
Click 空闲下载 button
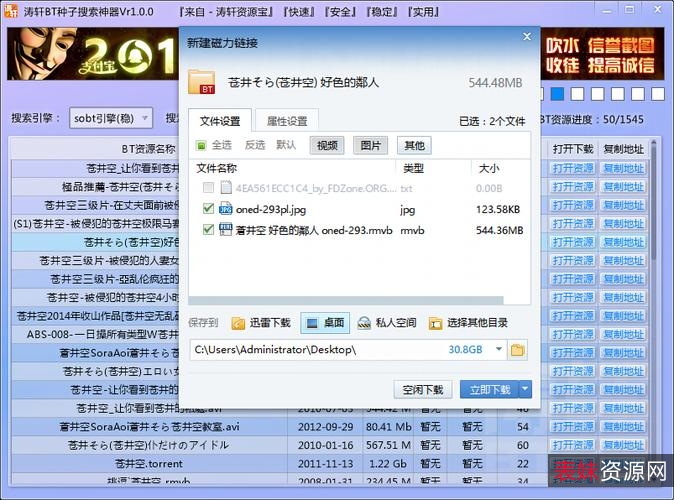coord(423,390)
